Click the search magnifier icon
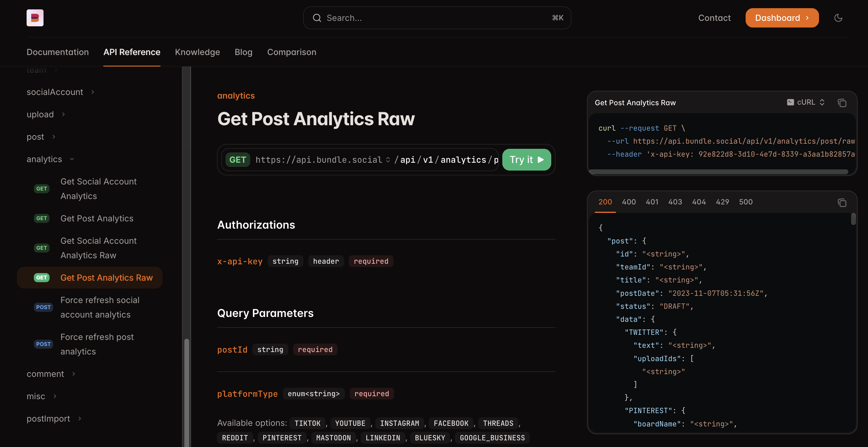Screen dimensions: 868x447 317,18
